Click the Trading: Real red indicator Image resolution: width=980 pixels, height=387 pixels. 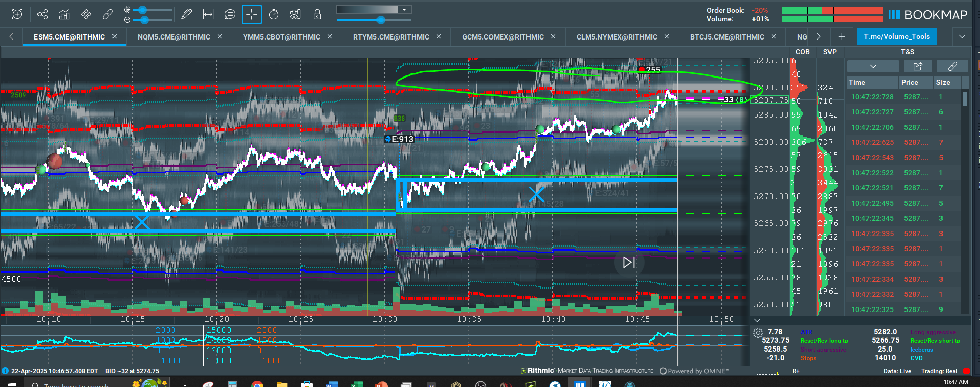[x=966, y=371]
